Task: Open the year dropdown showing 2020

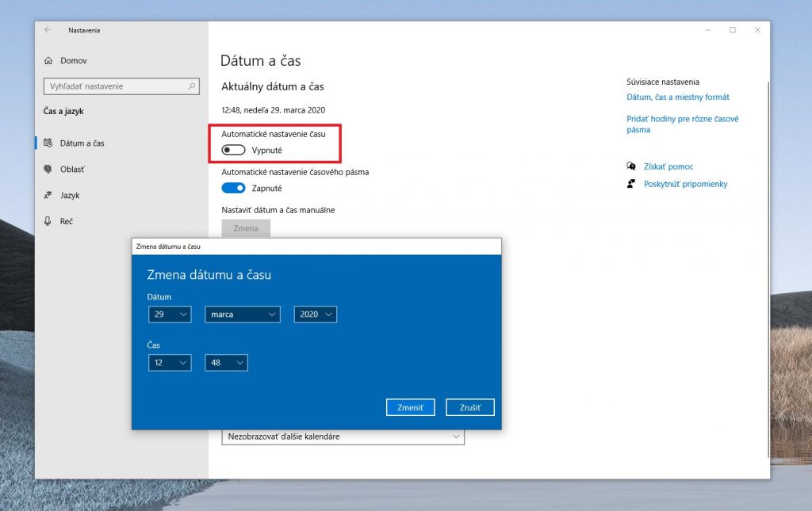Action: click(x=316, y=315)
